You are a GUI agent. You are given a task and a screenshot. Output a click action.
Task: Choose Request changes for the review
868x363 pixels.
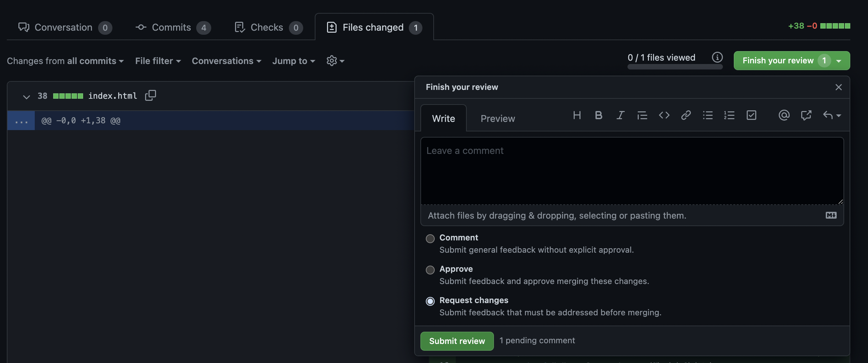(x=430, y=301)
